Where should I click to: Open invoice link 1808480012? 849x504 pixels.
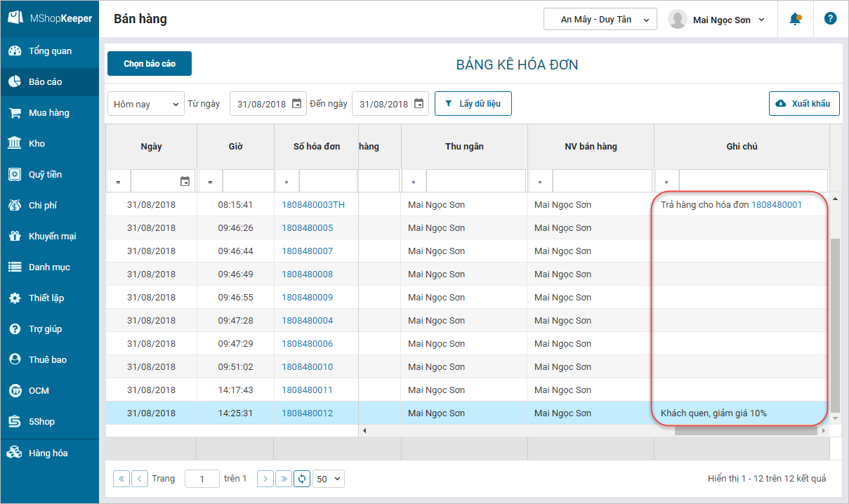(x=307, y=413)
